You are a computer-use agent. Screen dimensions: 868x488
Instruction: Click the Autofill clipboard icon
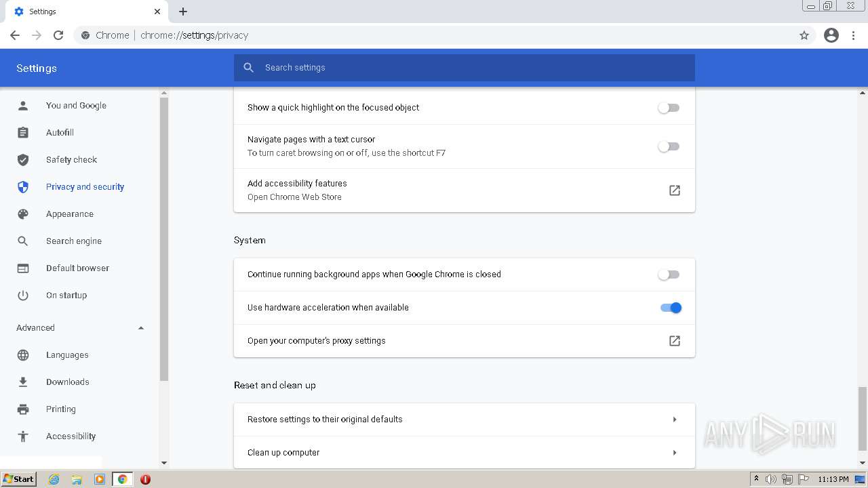(x=23, y=133)
